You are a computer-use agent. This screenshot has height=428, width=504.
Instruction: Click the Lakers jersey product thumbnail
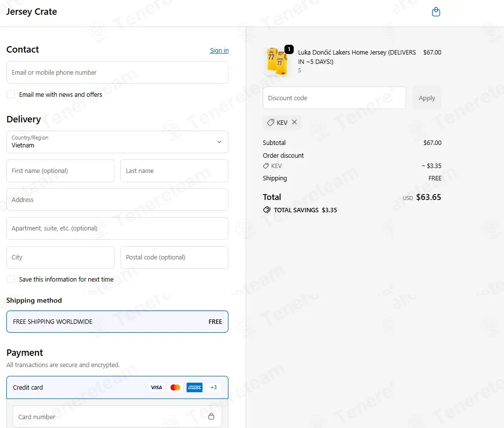(x=277, y=61)
